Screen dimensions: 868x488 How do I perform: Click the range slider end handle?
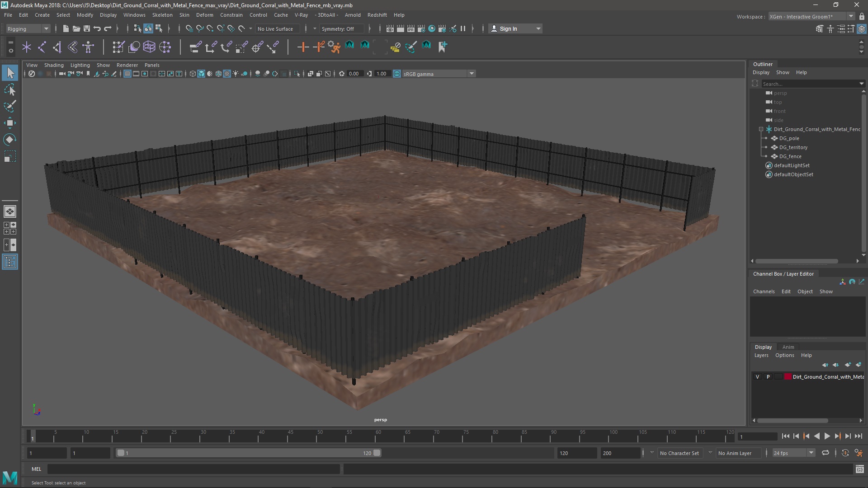[x=377, y=453]
